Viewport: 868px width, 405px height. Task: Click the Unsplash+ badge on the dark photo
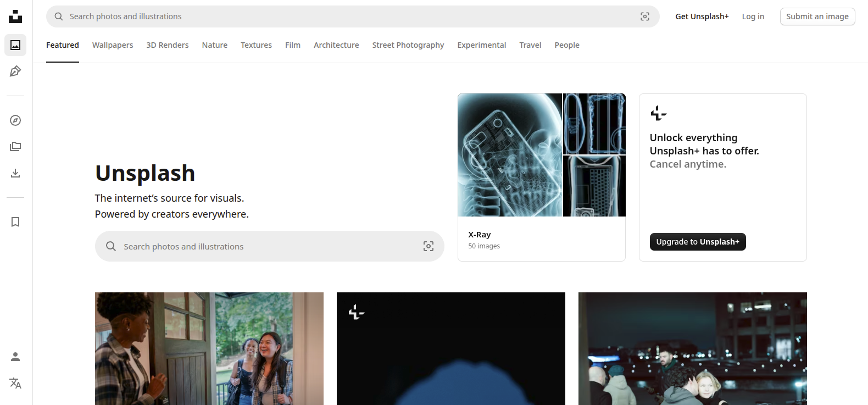357,312
